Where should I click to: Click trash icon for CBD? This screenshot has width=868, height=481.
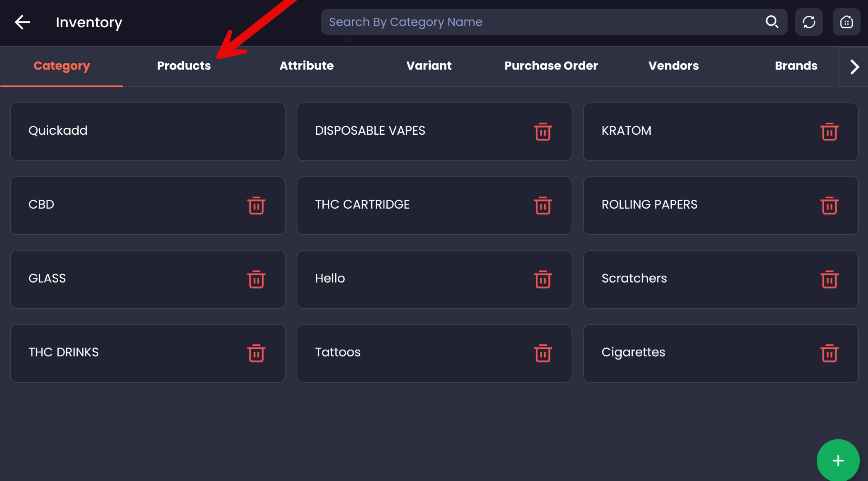[x=256, y=206]
